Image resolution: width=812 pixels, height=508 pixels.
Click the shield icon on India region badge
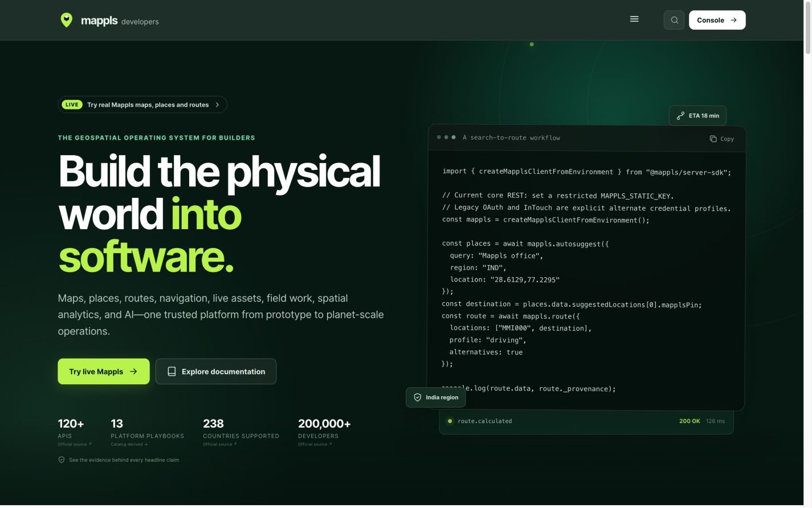click(418, 397)
